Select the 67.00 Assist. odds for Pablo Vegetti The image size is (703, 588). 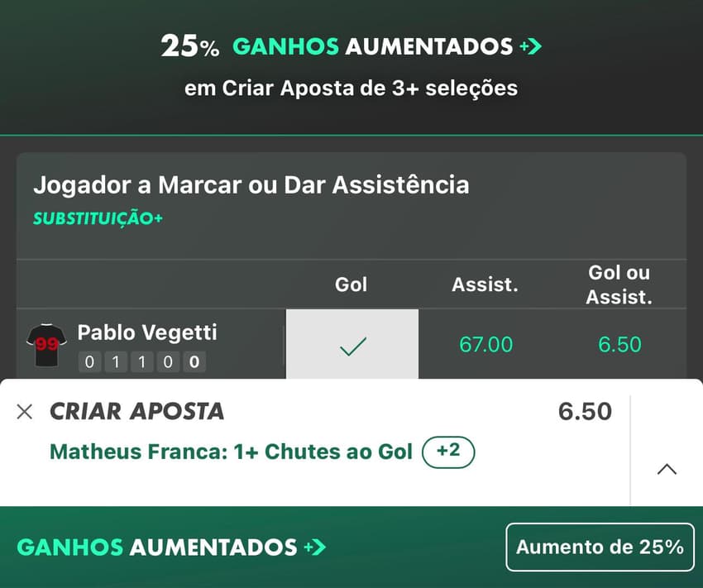pyautogui.click(x=485, y=344)
